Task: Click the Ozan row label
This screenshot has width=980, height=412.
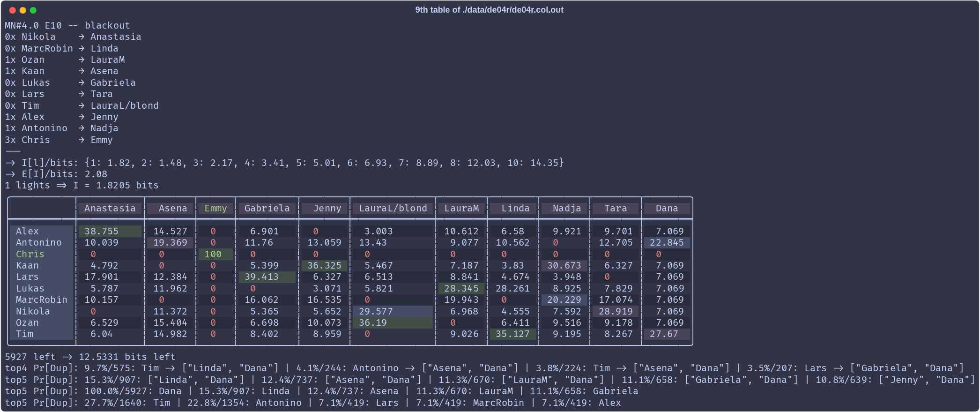Action: 41,322
